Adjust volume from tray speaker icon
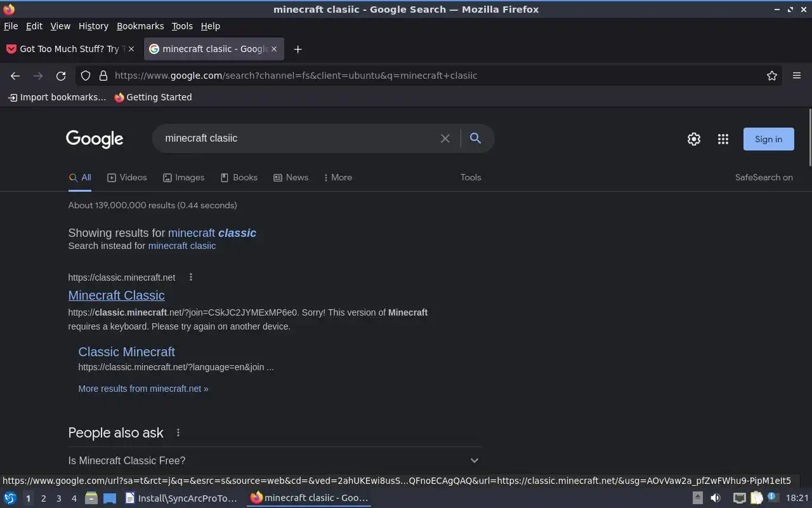Image resolution: width=812 pixels, height=508 pixels. 715,498
